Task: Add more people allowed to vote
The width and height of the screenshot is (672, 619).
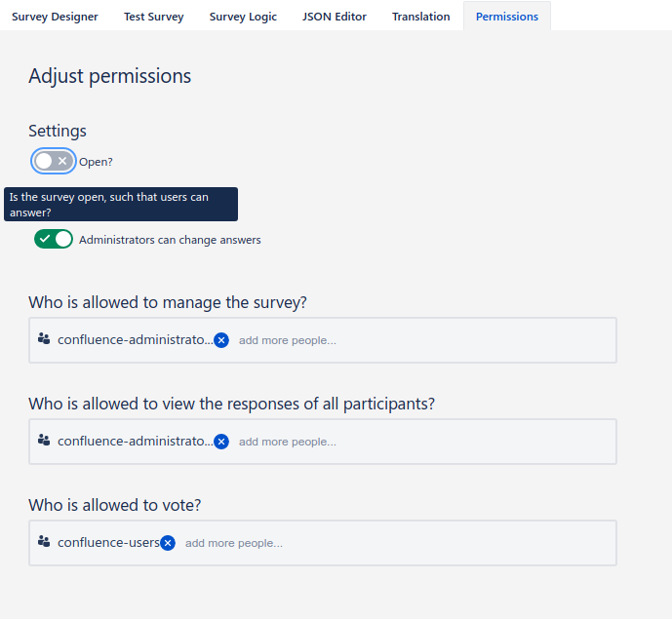Action: click(234, 544)
